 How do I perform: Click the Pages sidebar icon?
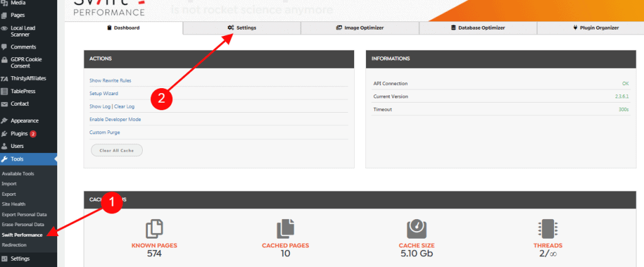pos(4,15)
